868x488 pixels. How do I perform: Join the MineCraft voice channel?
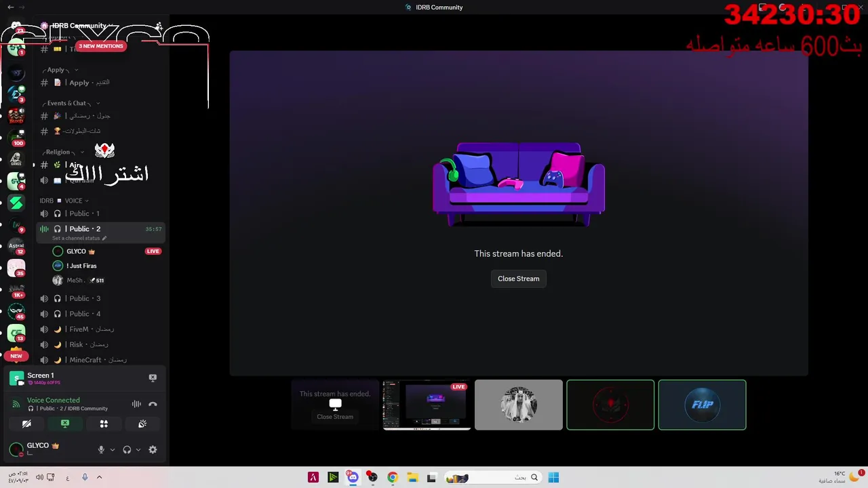[x=101, y=360]
